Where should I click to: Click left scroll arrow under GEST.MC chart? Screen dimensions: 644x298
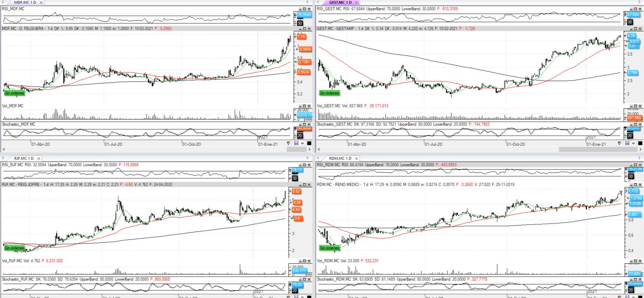tap(319, 150)
